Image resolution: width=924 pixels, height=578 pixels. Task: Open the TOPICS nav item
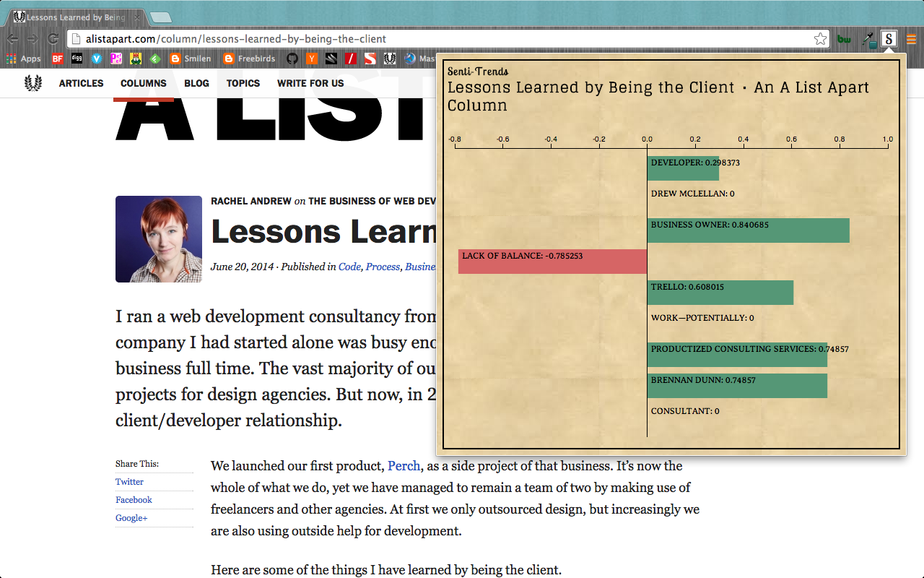[x=243, y=83]
